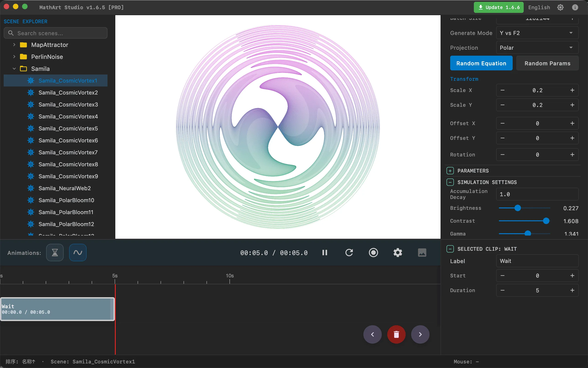Decrease Scale X with minus
Viewport: 588px width, 368px height.
(503, 90)
